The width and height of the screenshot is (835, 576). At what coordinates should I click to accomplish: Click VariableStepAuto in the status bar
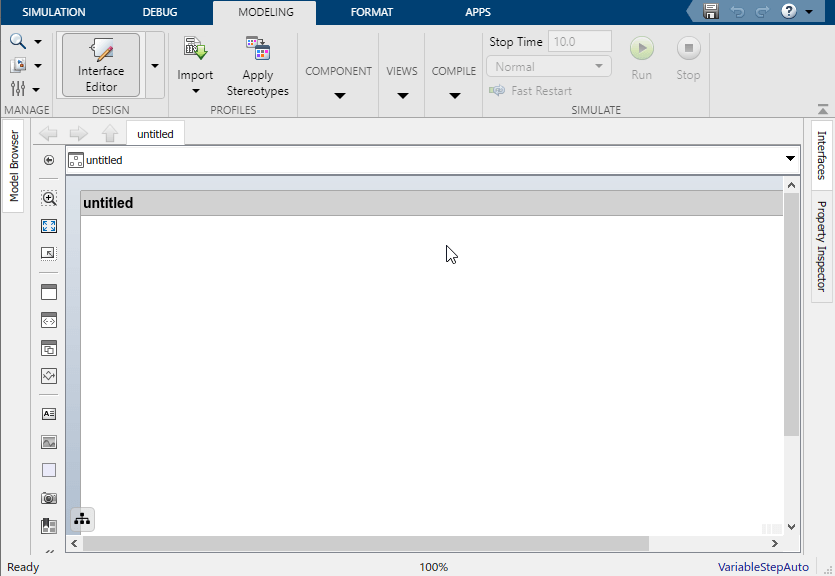763,566
